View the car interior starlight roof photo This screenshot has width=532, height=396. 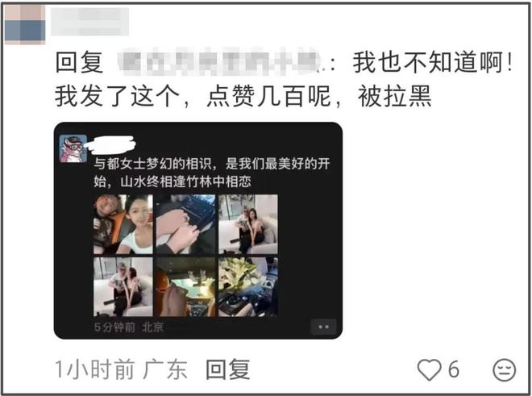[185, 287]
